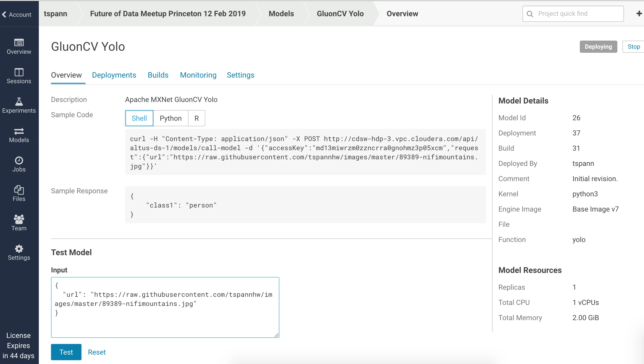Image resolution: width=644 pixels, height=364 pixels.
Task: Open Future of Data Meetup Princeton breadcrumb
Action: point(168,14)
